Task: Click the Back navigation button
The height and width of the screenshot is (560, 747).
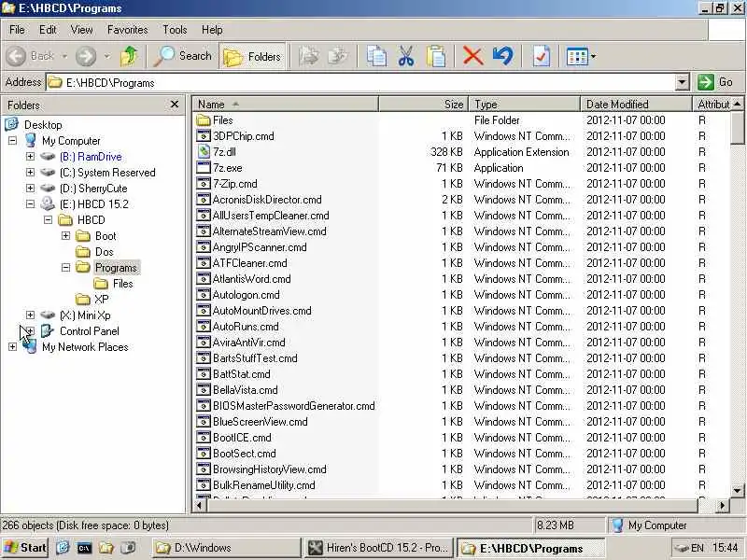Action: [x=30, y=56]
